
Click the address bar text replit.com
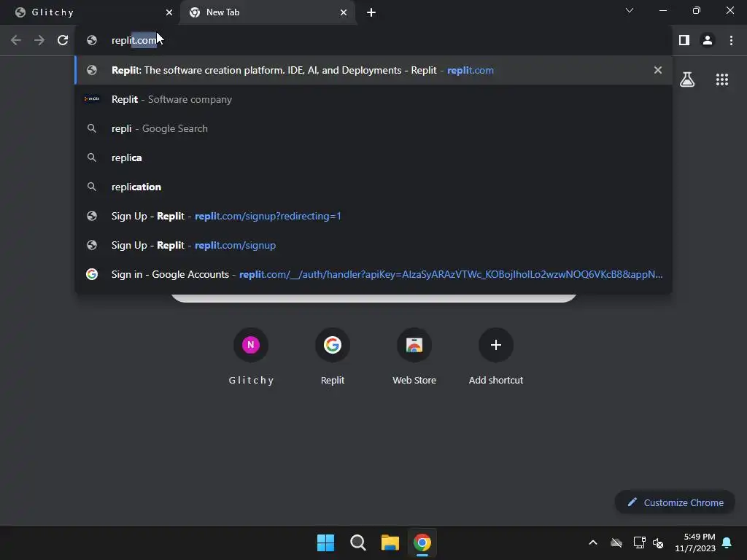point(134,41)
